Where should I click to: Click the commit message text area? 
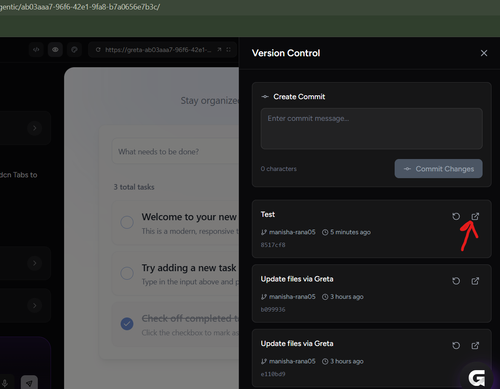tap(371, 128)
